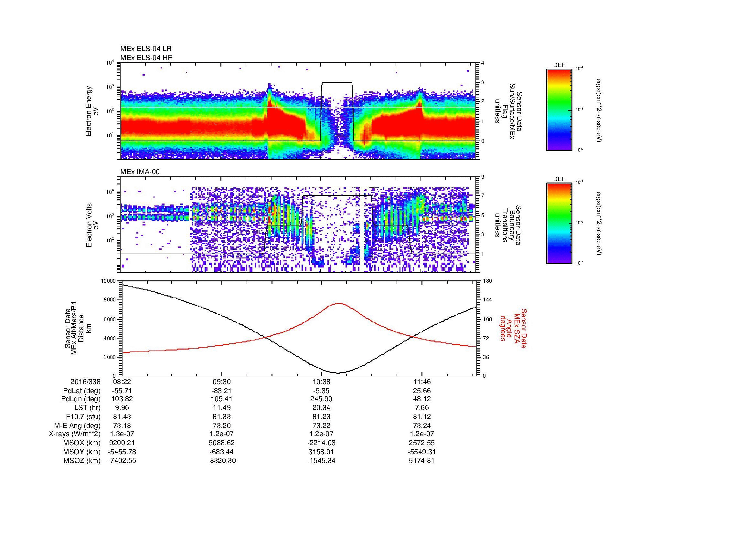Image resolution: width=756 pixels, height=534 pixels.
Task: Click the 'MEx IMA-00' panel title
Action: click(140, 172)
